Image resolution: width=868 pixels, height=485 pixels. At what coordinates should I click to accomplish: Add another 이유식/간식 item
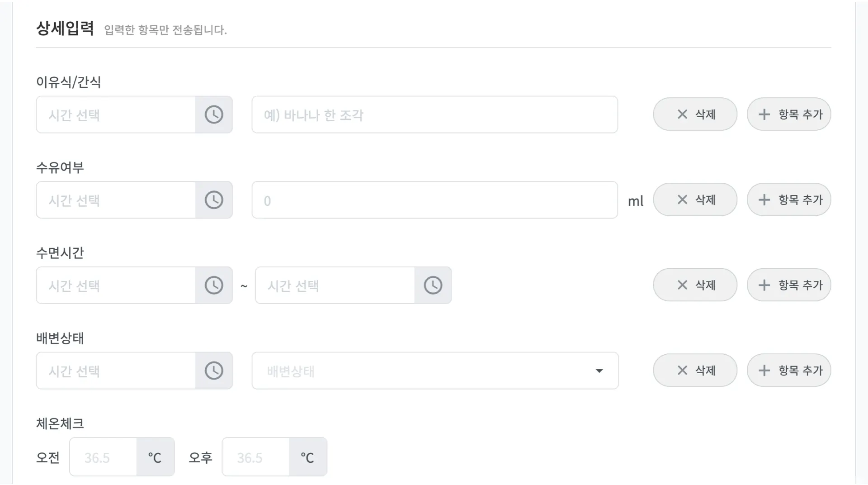[x=789, y=114]
